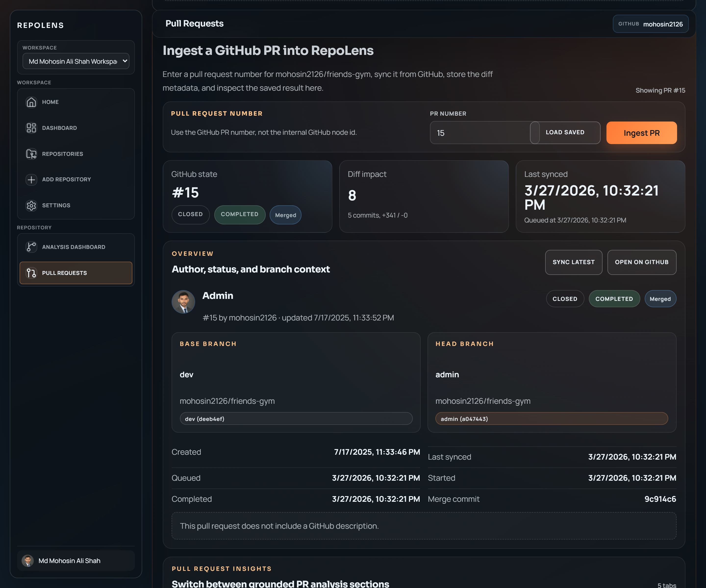Open Settings using the gear icon
Viewport: 706px width, 588px height.
point(31,205)
